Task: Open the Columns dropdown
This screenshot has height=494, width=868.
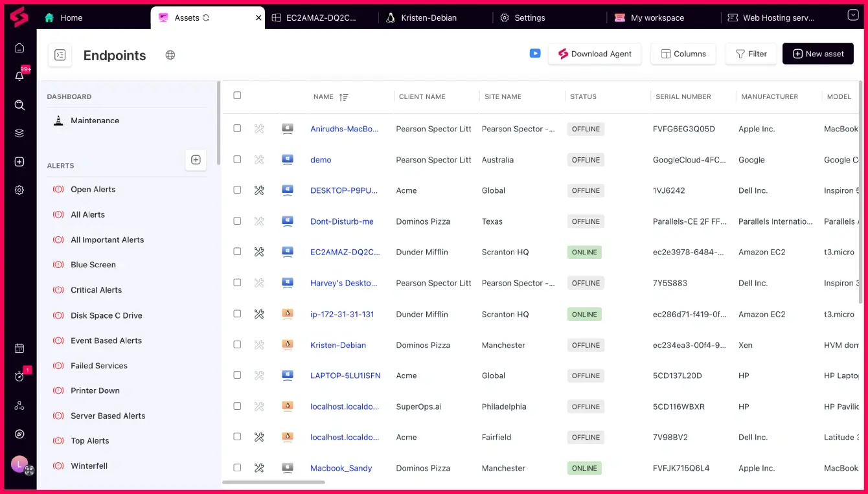Action: click(x=683, y=54)
